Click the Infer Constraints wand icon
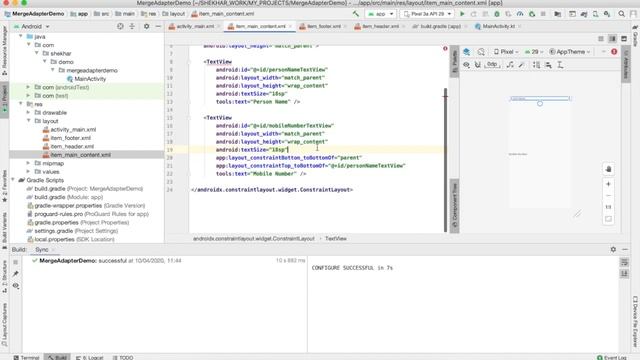 (x=522, y=65)
